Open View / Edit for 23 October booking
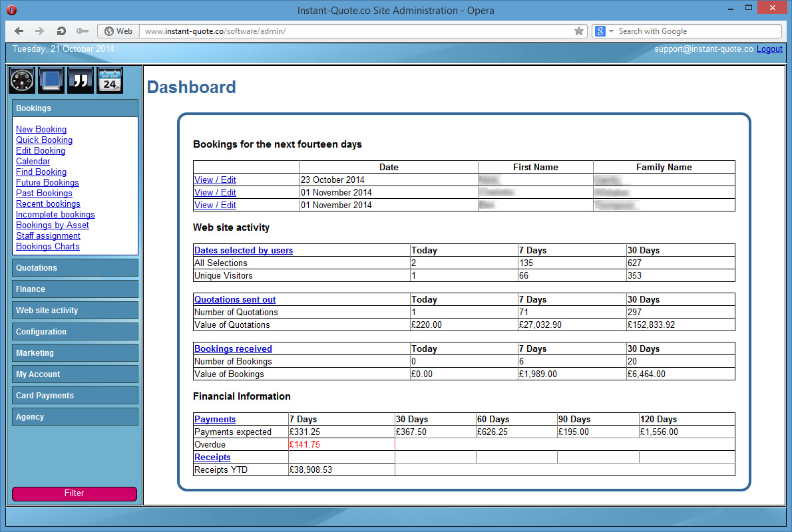 pyautogui.click(x=215, y=180)
